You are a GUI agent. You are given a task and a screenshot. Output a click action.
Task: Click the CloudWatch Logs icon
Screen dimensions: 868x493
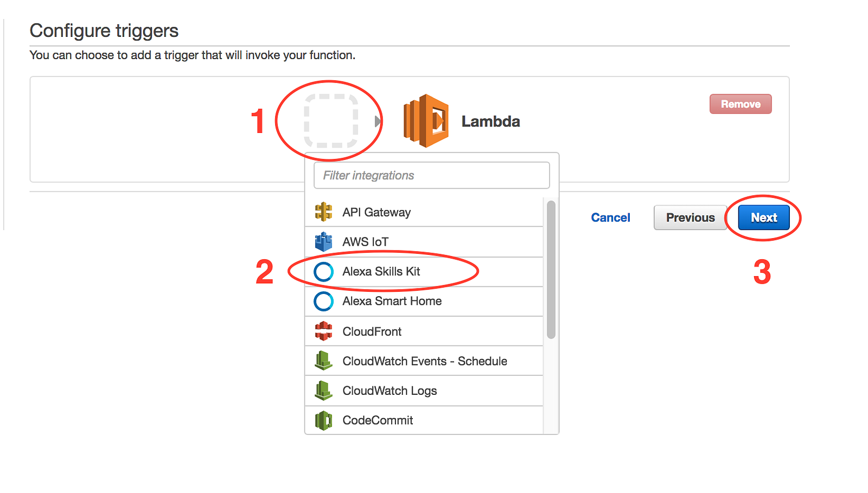click(323, 390)
